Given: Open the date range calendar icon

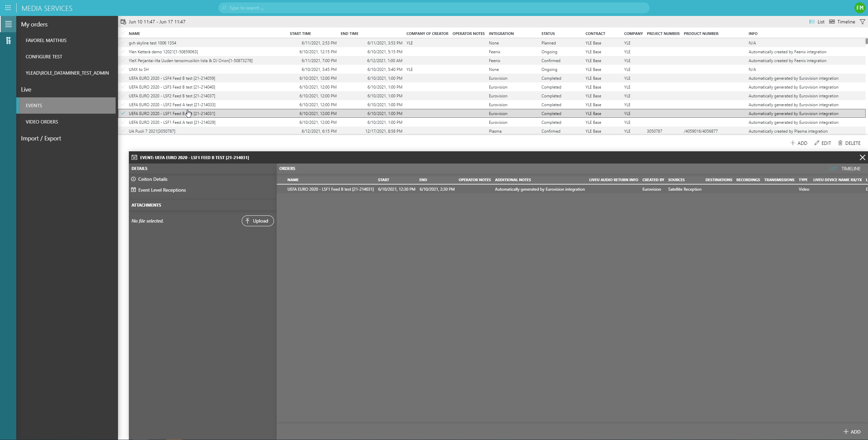Looking at the screenshot, I should click(123, 22).
